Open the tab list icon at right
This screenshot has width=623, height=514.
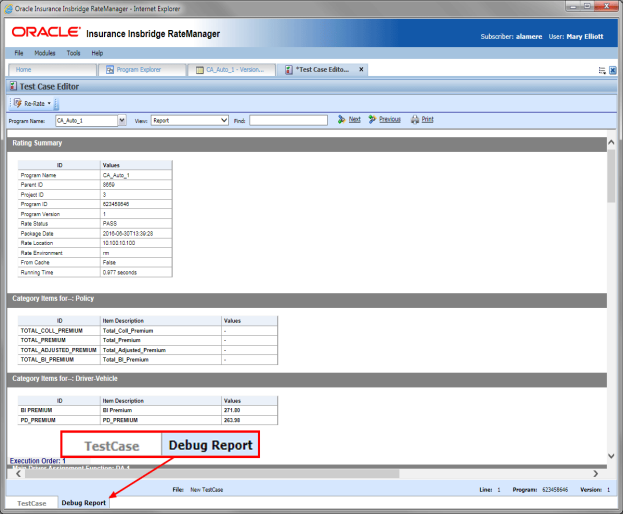[x=602, y=70]
